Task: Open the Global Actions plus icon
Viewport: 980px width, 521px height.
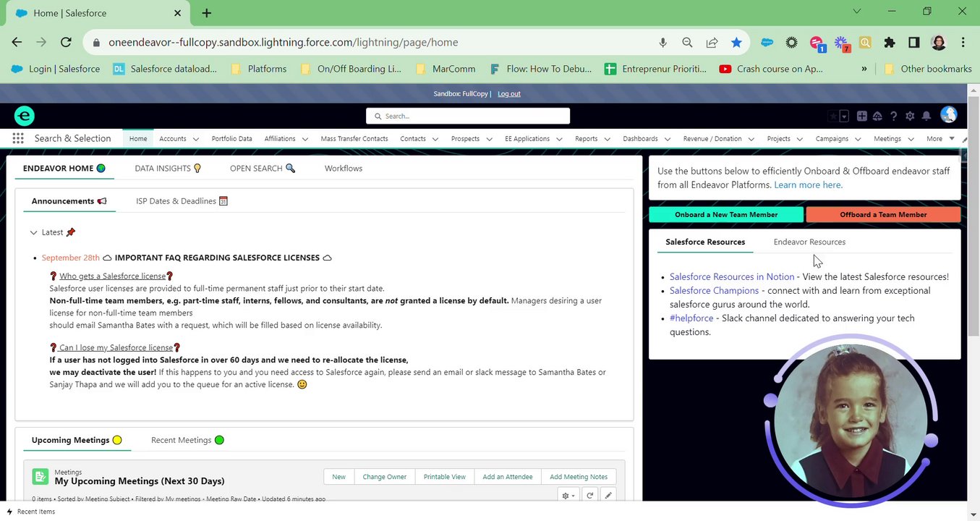Action: 862,116
